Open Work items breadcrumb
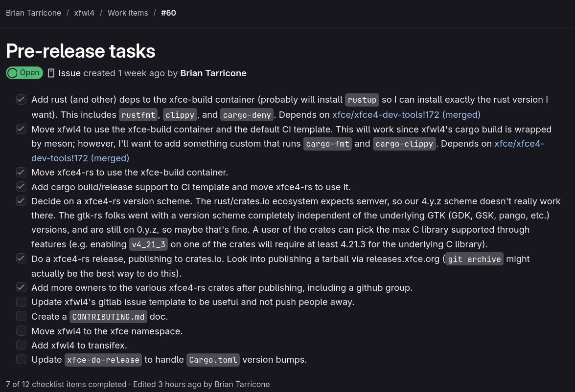Screen dimensions: 575x392 (128, 13)
